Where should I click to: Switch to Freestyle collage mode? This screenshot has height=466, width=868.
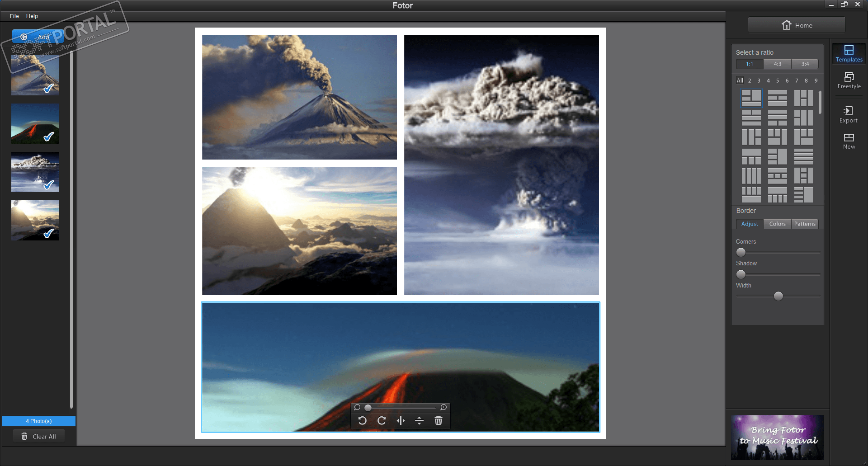pos(849,80)
